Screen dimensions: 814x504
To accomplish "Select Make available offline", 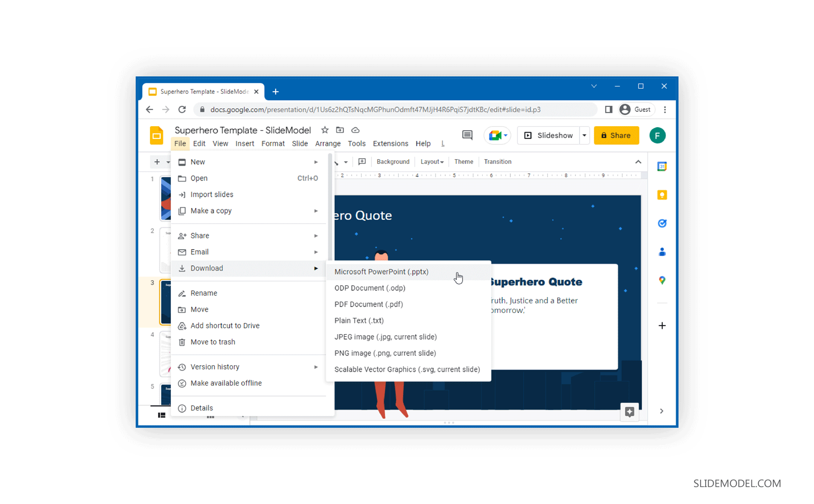I will [249, 383].
